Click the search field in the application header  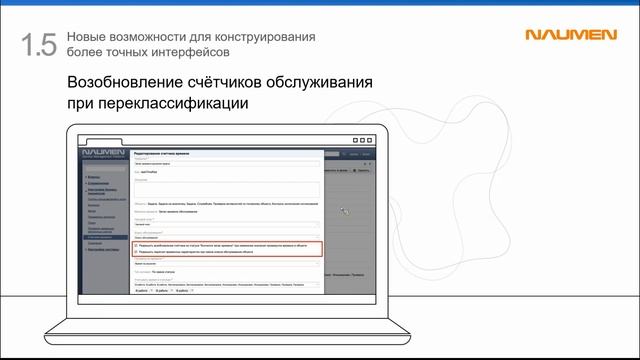331,154
